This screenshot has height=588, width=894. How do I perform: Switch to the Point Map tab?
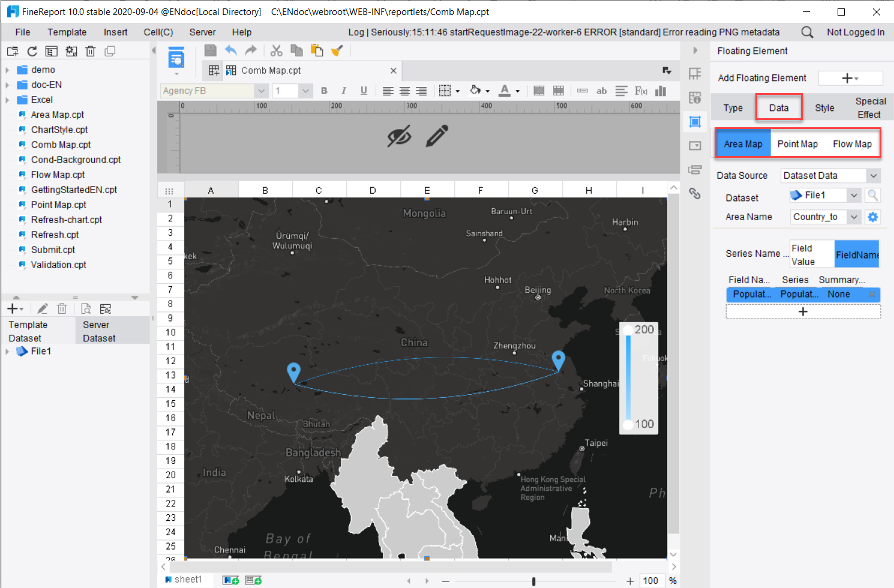tap(797, 143)
